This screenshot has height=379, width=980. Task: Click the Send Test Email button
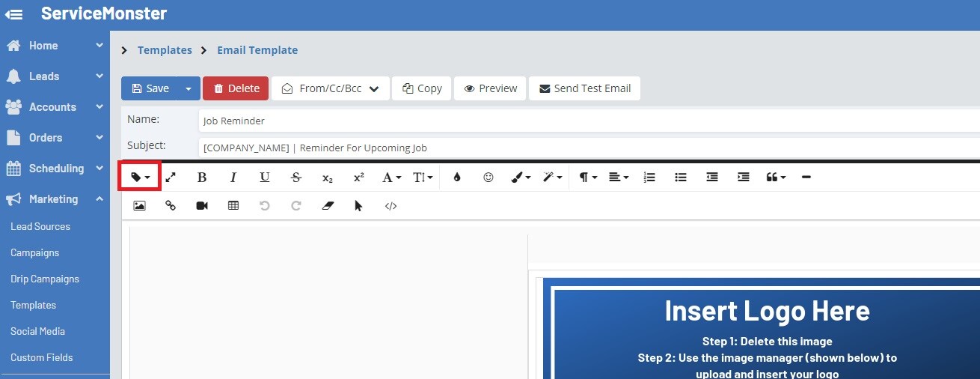pyautogui.click(x=584, y=88)
